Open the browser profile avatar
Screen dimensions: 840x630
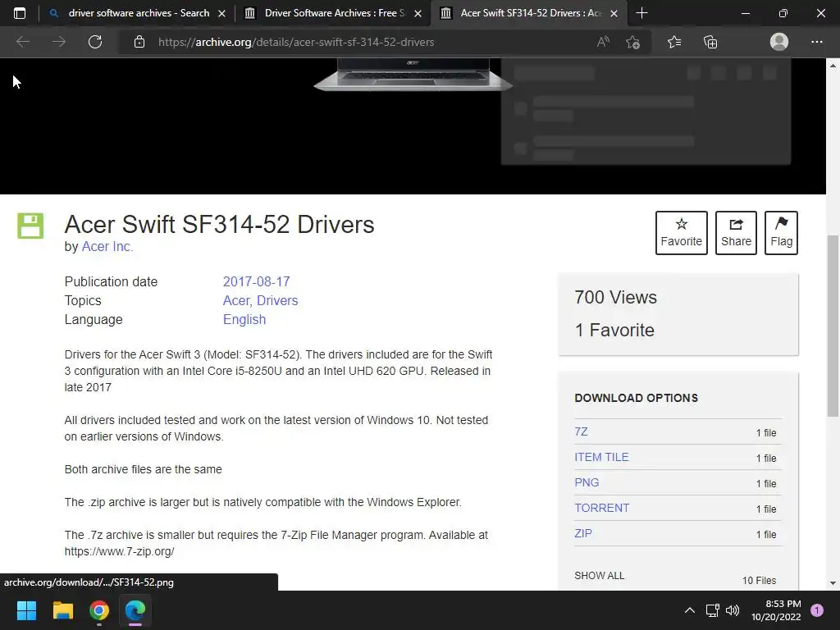[779, 42]
